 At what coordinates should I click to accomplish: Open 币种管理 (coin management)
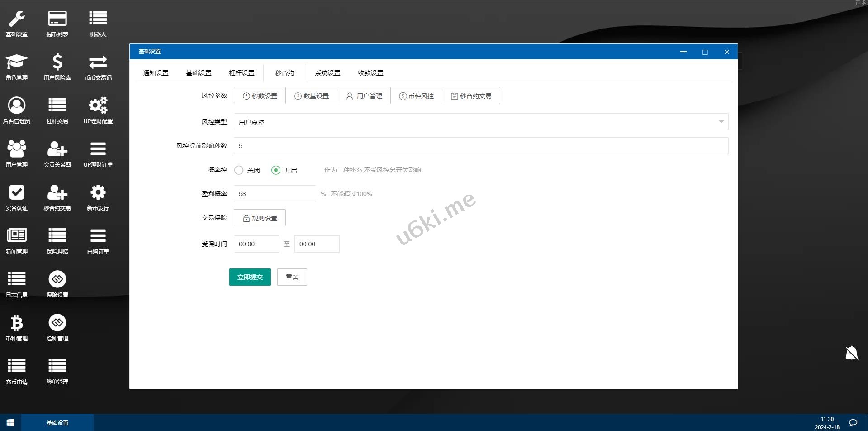click(16, 326)
